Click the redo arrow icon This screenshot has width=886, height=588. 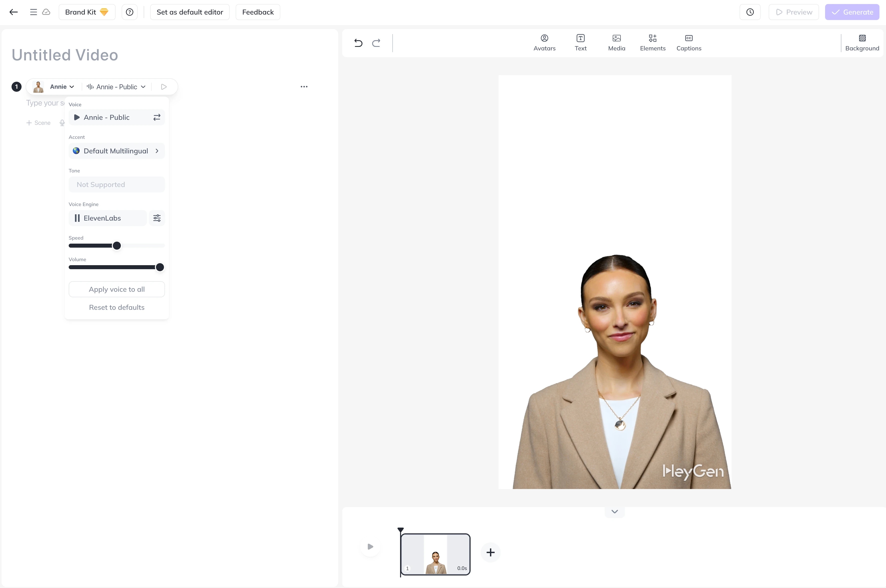pos(376,43)
